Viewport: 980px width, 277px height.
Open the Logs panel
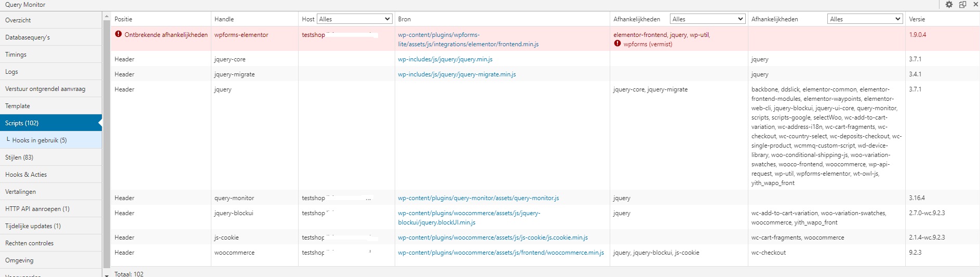(x=51, y=71)
